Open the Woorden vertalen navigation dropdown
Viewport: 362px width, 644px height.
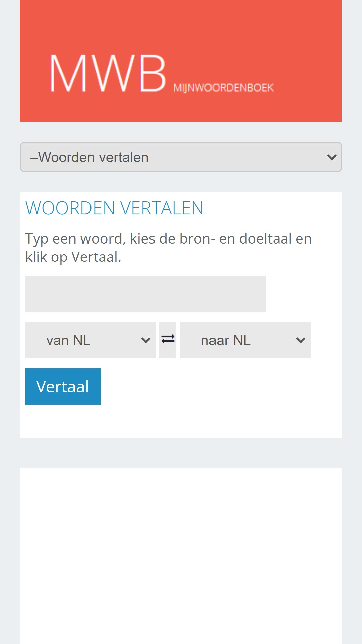pos(181,157)
